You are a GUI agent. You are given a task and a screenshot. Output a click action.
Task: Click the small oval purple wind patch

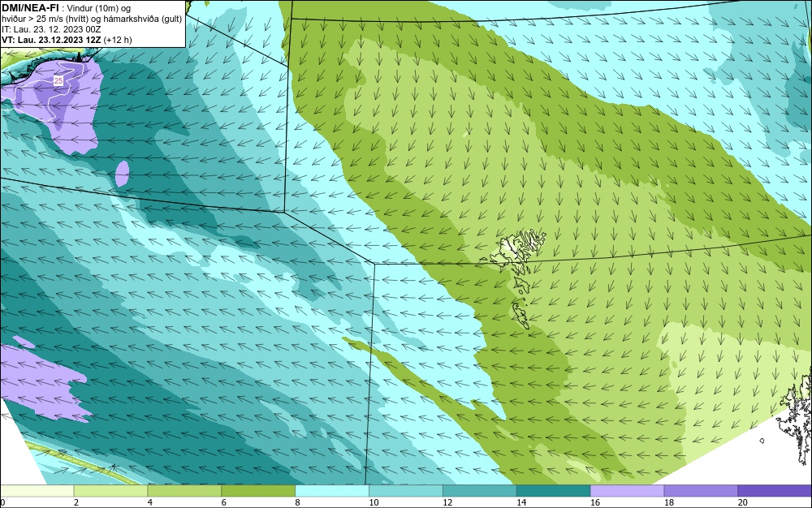pyautogui.click(x=123, y=174)
